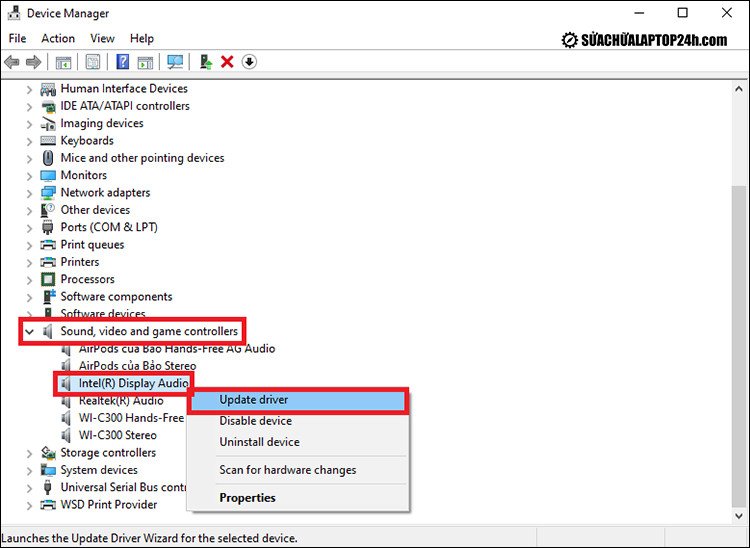Choose Update driver from context menu
The width and height of the screenshot is (750, 548).
click(x=297, y=400)
